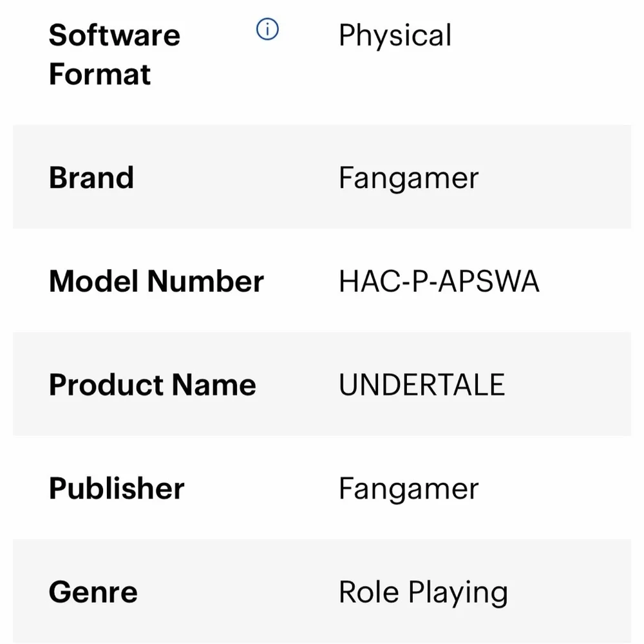The height and width of the screenshot is (644, 644).
Task: Tap the white Publisher row background
Action: (x=322, y=487)
